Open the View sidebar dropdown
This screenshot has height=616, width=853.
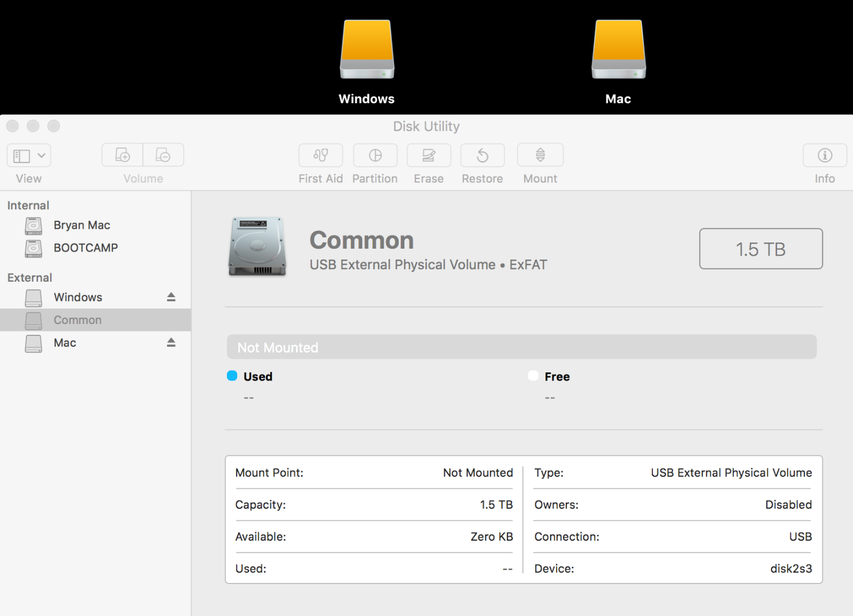click(x=29, y=156)
